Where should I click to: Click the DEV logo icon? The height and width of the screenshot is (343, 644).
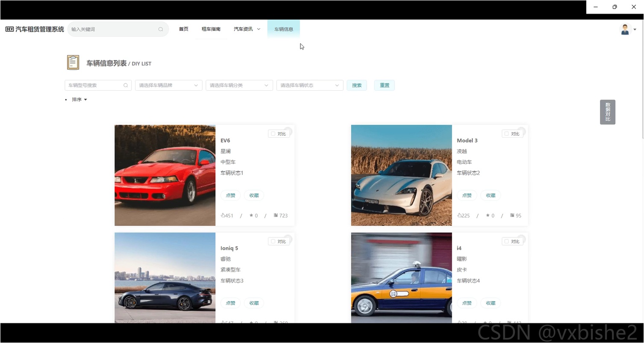(x=9, y=29)
